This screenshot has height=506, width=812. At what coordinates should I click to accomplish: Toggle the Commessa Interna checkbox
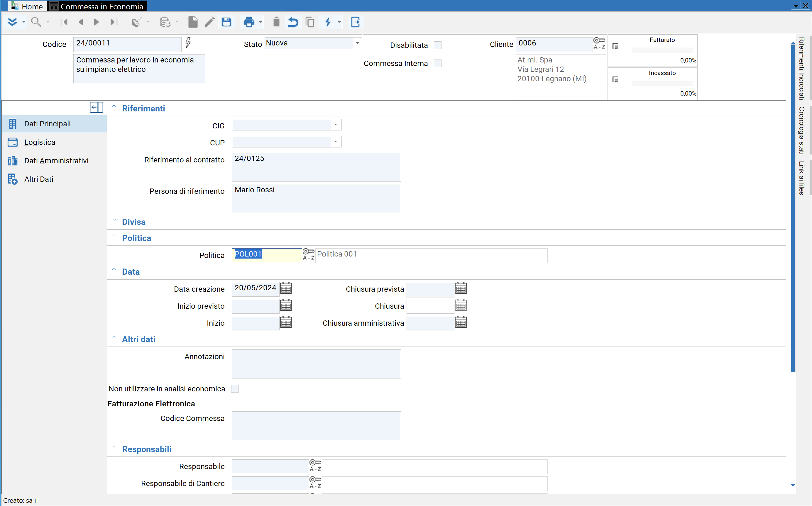(x=438, y=63)
